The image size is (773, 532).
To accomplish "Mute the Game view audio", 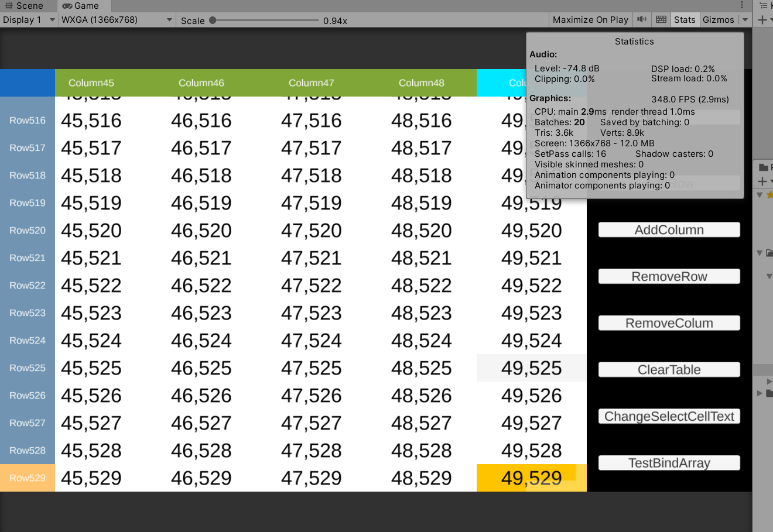I will point(642,19).
